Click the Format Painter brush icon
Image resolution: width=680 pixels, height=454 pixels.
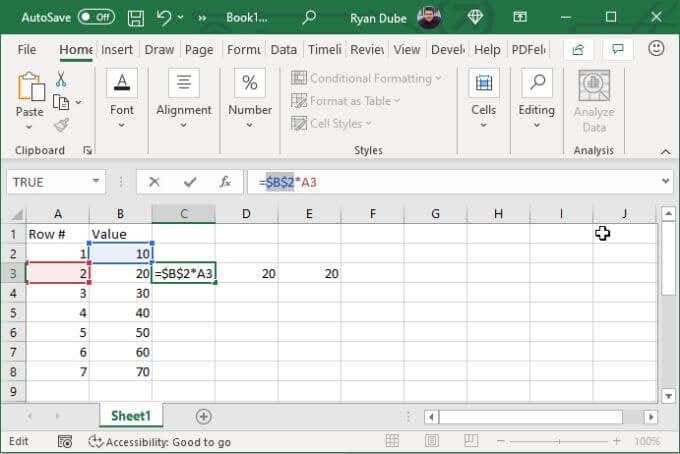(x=61, y=125)
